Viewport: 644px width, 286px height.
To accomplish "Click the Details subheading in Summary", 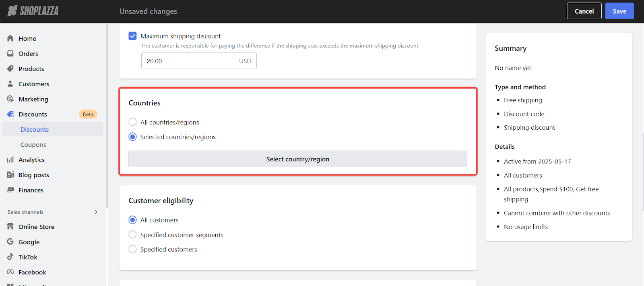I will tap(505, 147).
